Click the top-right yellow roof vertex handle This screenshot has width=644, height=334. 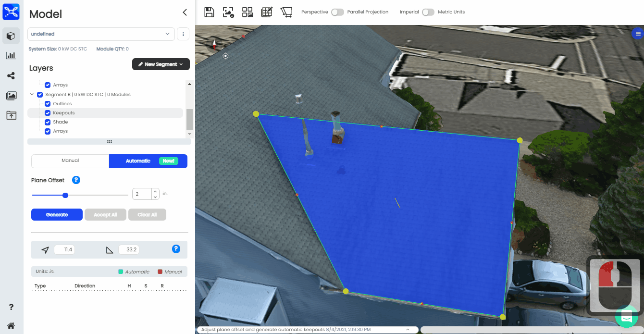click(x=520, y=140)
